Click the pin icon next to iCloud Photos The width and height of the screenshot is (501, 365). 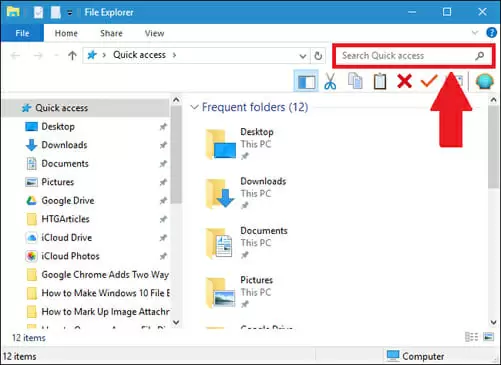(163, 256)
